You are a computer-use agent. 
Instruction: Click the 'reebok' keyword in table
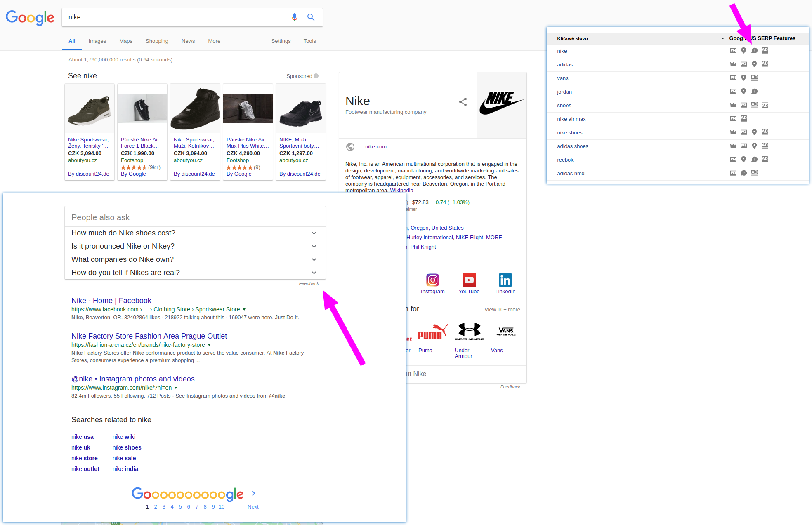565,160
